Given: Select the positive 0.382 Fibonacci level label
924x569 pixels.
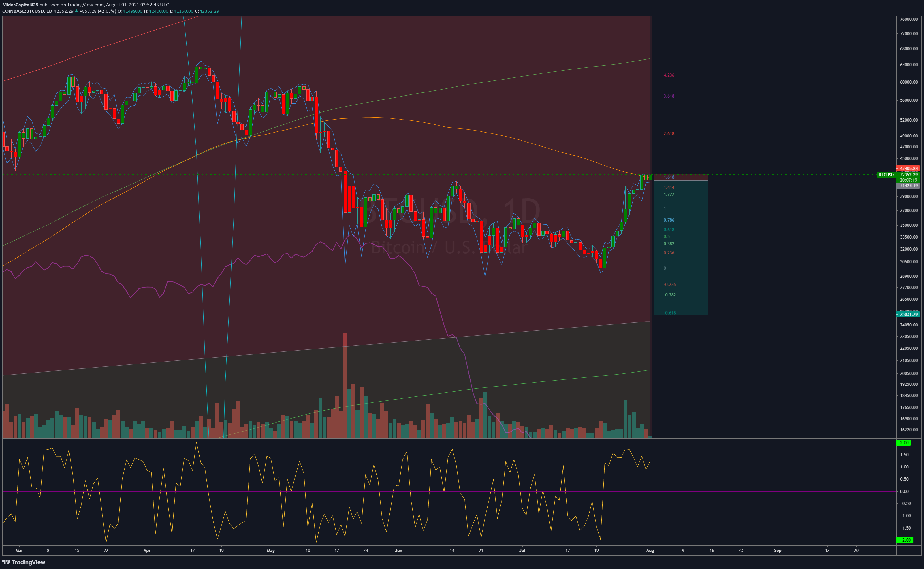Looking at the screenshot, I should [x=669, y=244].
